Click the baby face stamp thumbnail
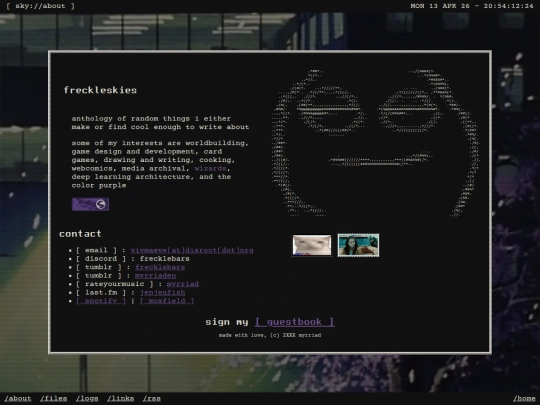Image resolution: width=540 pixels, height=405 pixels. click(312, 245)
